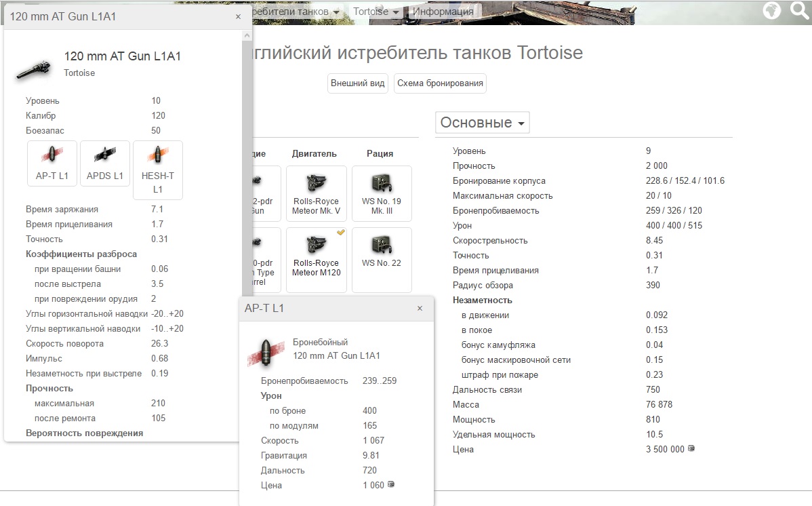Click the partially hidden 2-pdr Gun card
Image resolution: width=812 pixels, height=506 pixels.
266,193
